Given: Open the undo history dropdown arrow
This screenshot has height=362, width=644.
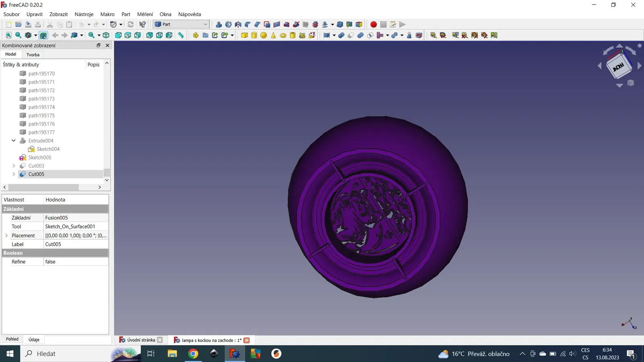Looking at the screenshot, I should 89,25.
